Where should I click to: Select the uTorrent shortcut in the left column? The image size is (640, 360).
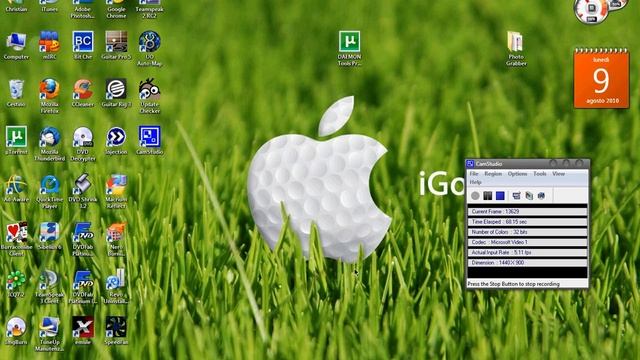click(16, 141)
